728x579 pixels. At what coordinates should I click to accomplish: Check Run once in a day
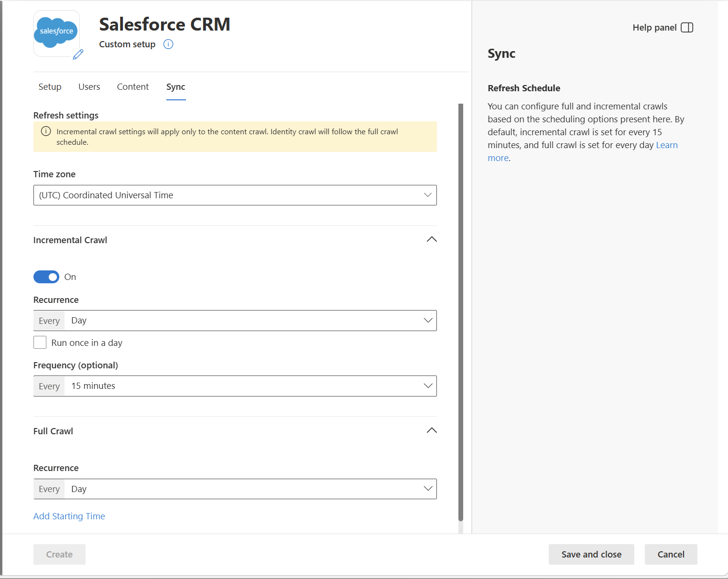point(40,343)
